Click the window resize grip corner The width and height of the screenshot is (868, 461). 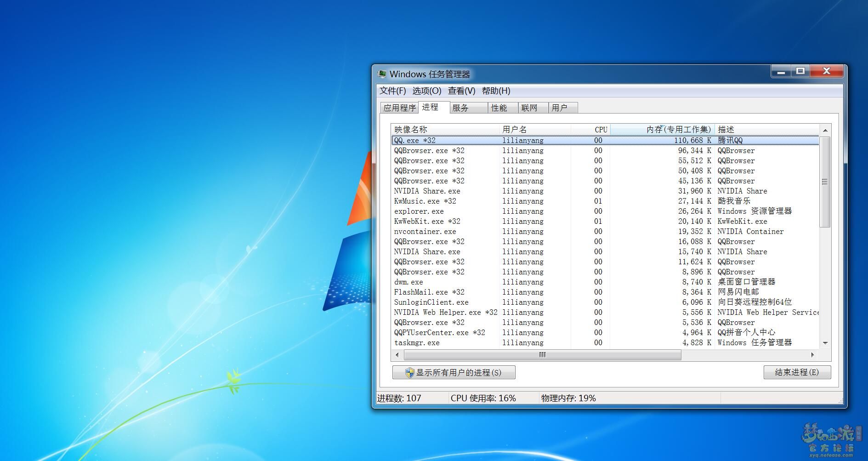(840, 401)
